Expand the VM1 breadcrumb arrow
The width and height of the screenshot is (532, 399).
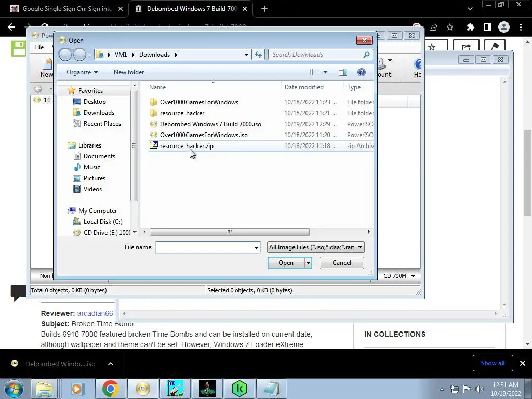pyautogui.click(x=133, y=55)
